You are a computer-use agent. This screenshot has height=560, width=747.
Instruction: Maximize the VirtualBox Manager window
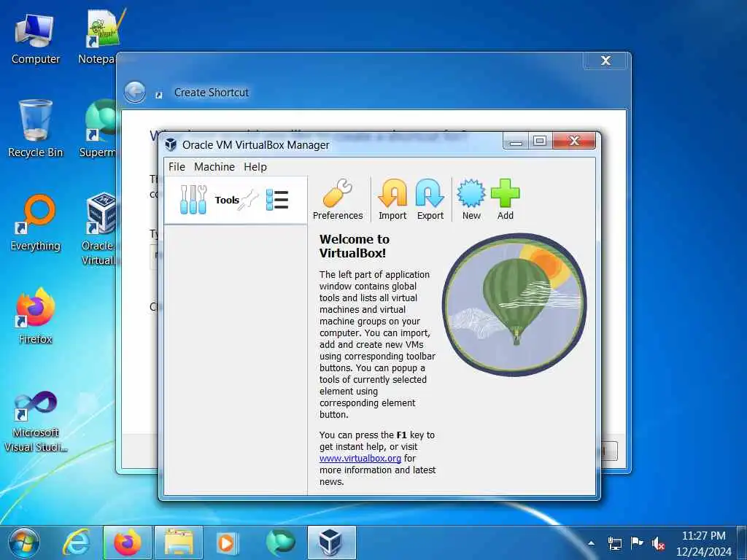[x=540, y=141]
